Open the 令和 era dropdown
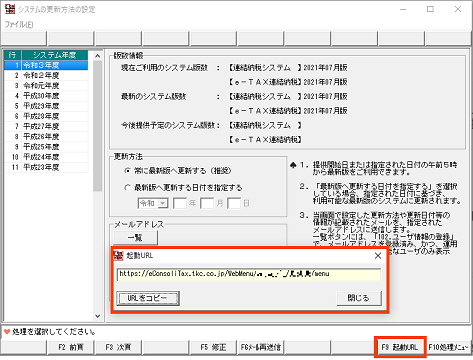This screenshot has height=360, width=473. pos(163,203)
